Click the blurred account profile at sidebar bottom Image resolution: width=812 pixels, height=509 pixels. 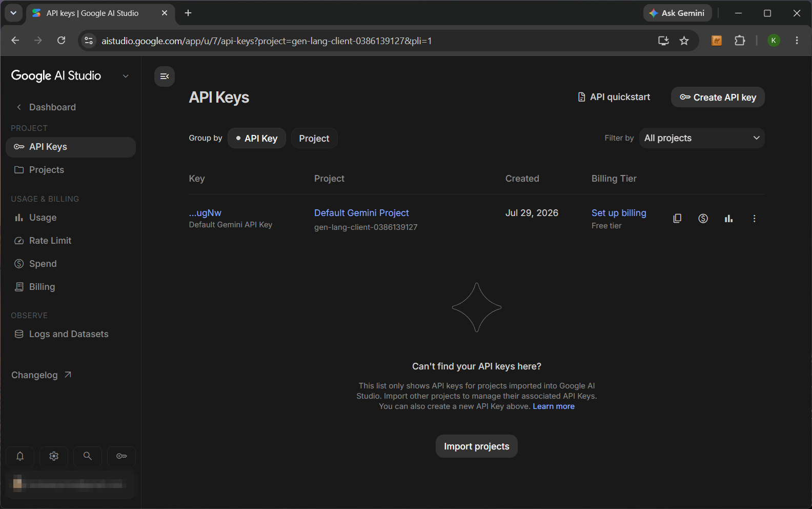click(x=70, y=484)
